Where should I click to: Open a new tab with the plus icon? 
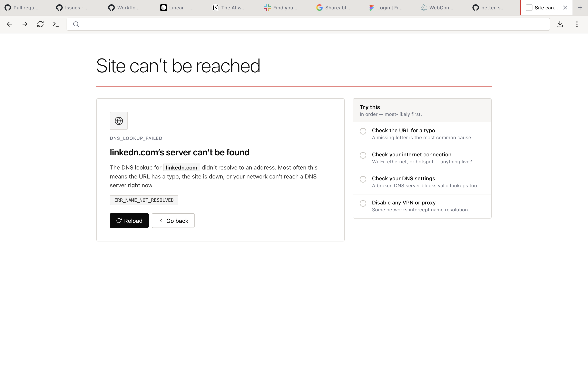[580, 8]
